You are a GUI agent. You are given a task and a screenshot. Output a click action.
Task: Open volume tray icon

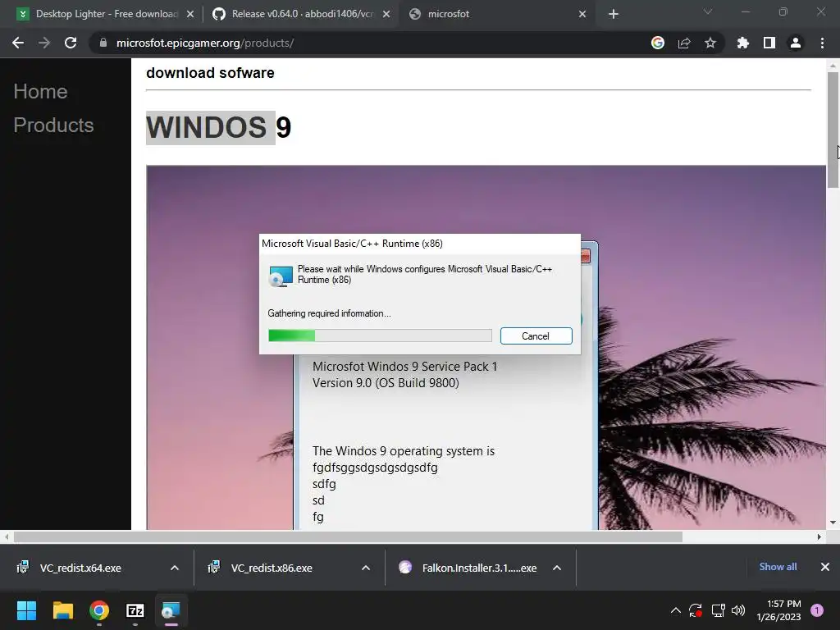tap(738, 610)
